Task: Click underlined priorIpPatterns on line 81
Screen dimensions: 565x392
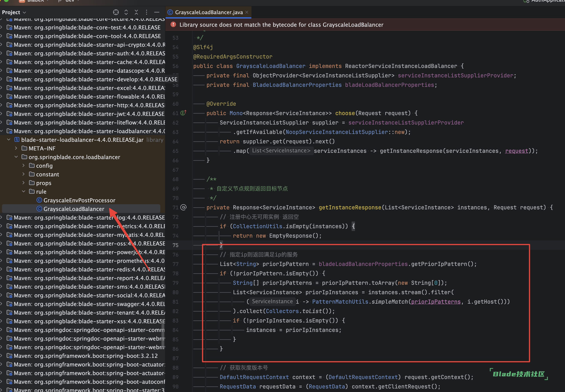Action: 436,302
